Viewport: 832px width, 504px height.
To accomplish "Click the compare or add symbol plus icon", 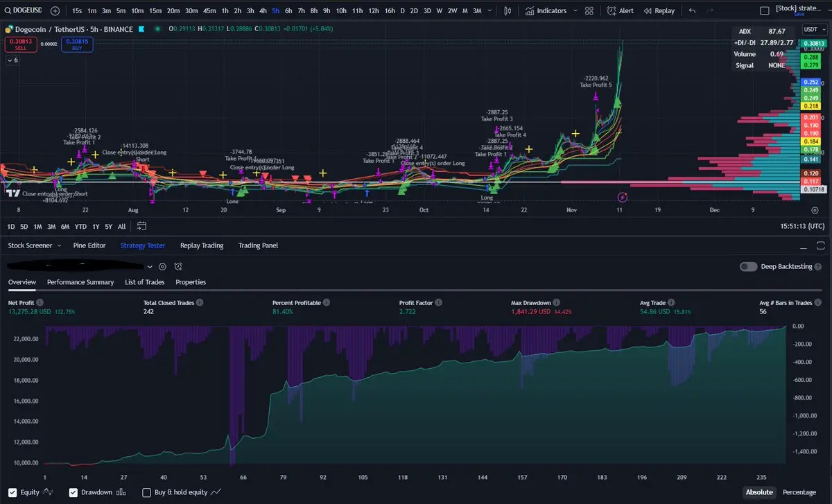I will [55, 11].
